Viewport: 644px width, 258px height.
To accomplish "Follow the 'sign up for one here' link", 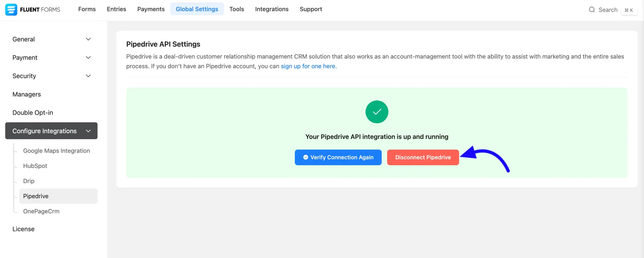I will pyautogui.click(x=309, y=66).
